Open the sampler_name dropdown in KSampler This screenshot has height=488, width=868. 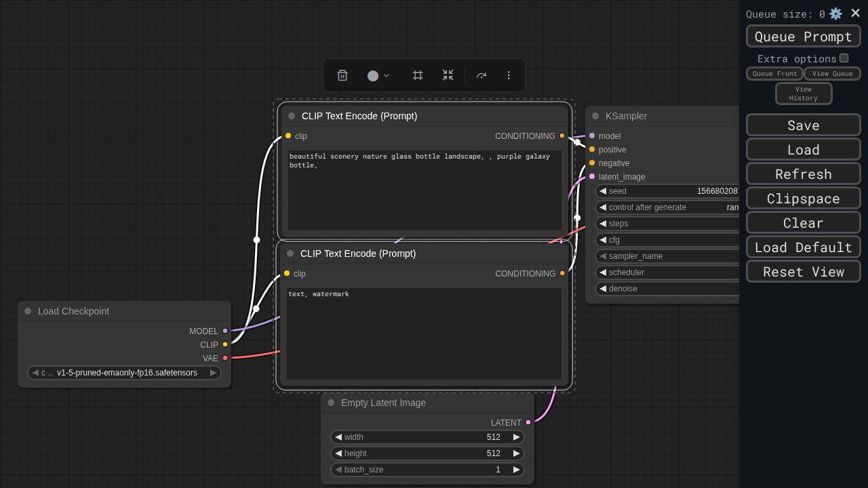tap(667, 256)
